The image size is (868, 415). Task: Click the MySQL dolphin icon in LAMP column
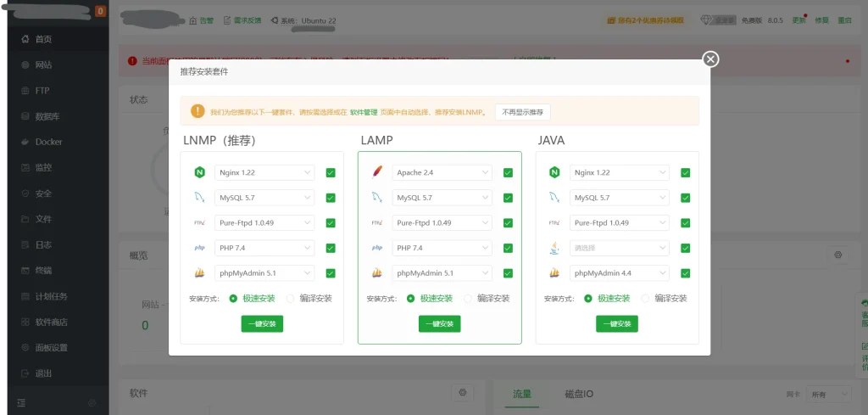click(377, 197)
